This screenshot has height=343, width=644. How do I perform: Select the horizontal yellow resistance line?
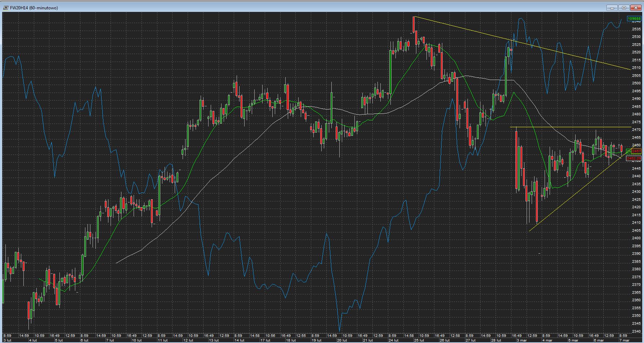pos(569,127)
